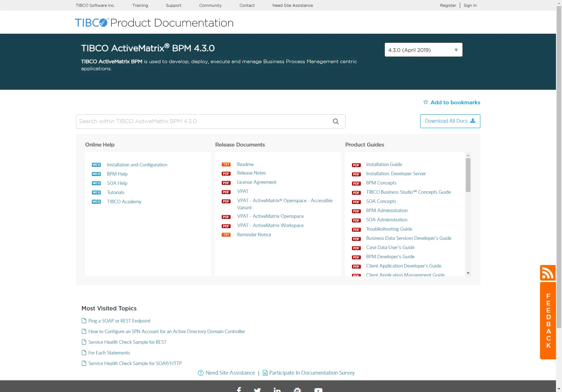Click the TXT badge beside Readme

pyautogui.click(x=226, y=165)
